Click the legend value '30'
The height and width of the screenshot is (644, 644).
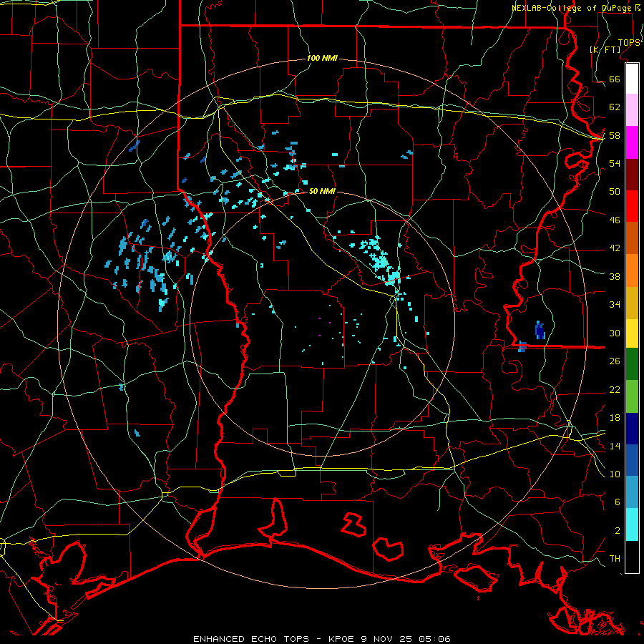click(615, 333)
